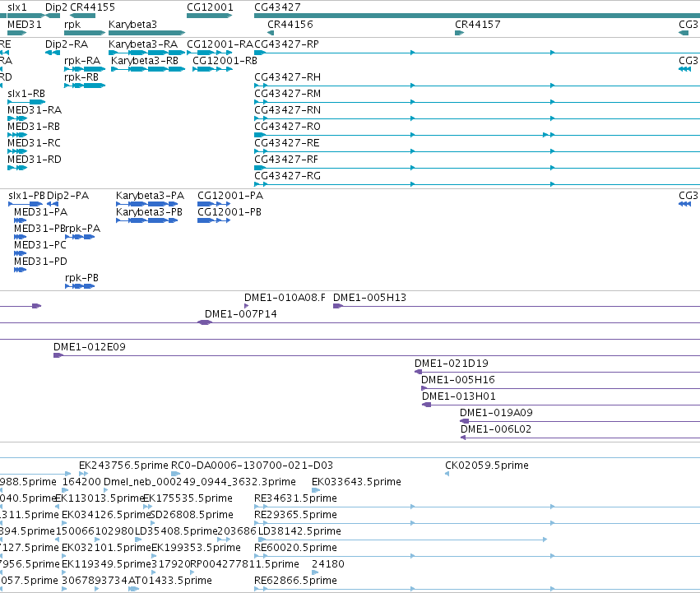The width and height of the screenshot is (700, 593).
Task: Select protein rpk-PB label
Action: [x=81, y=278]
